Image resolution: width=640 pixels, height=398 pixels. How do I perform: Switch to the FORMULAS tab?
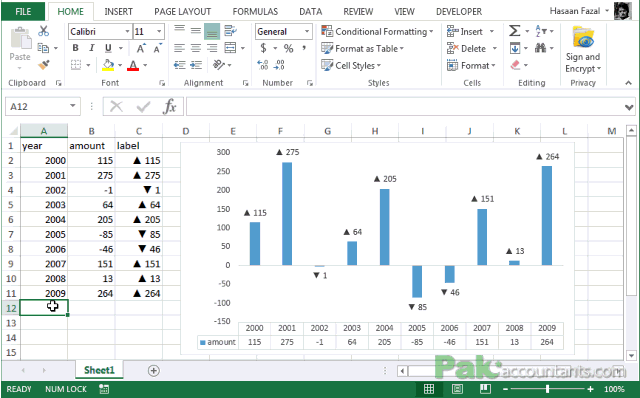click(255, 12)
